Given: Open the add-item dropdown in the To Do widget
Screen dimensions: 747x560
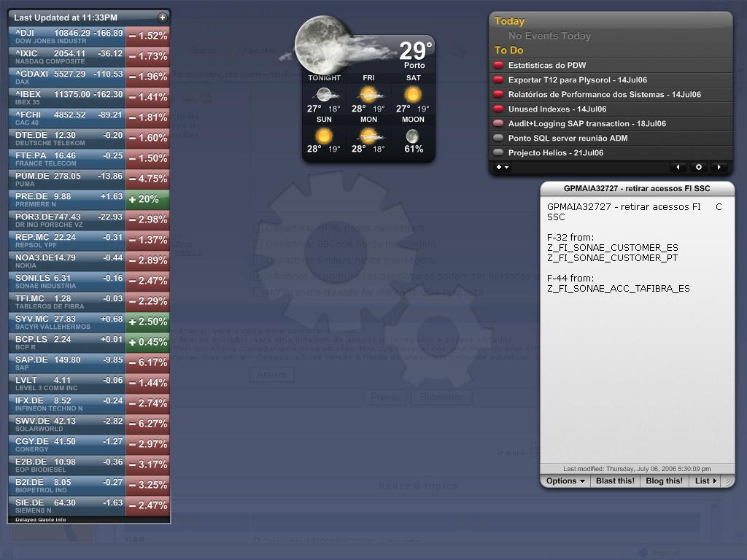Looking at the screenshot, I should click(x=502, y=167).
